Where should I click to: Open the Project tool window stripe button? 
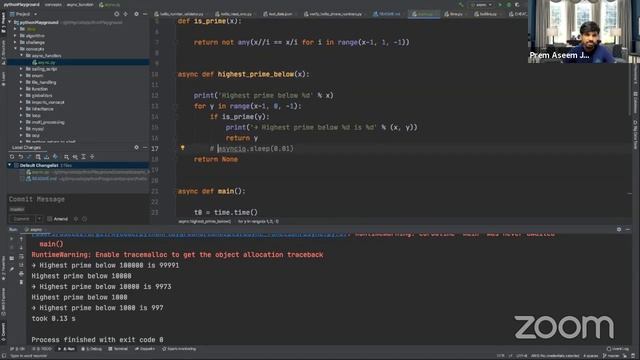3,23
